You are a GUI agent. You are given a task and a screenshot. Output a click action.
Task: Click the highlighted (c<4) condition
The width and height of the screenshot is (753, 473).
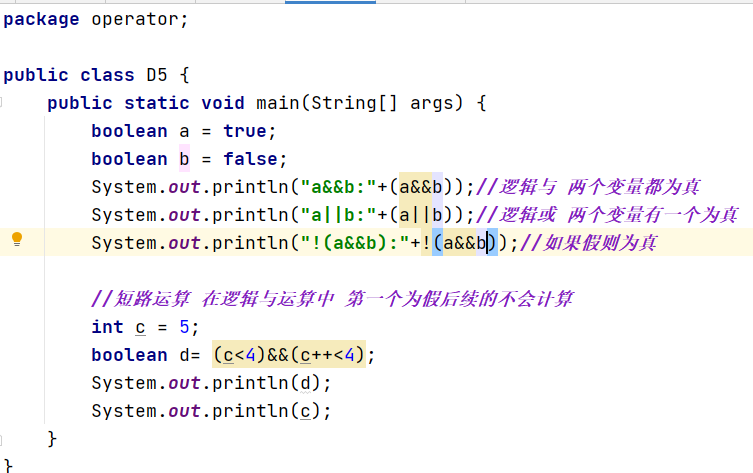coord(239,355)
